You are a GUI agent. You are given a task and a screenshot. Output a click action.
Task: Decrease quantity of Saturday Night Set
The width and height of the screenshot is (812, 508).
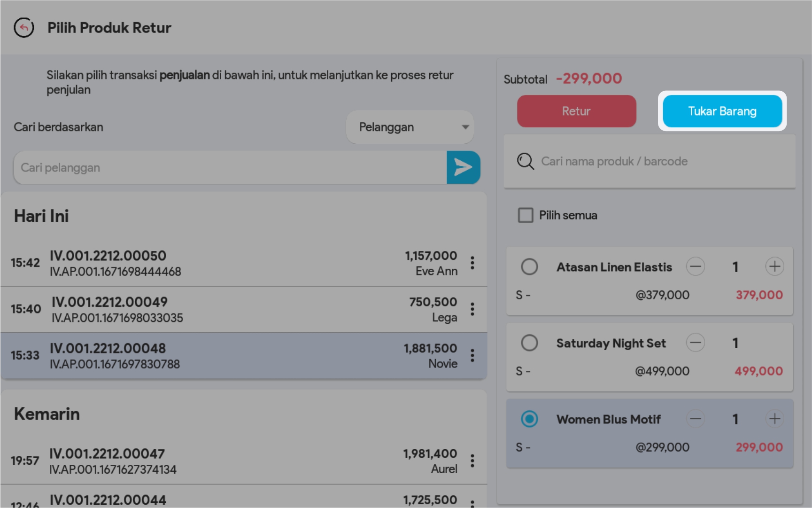695,343
